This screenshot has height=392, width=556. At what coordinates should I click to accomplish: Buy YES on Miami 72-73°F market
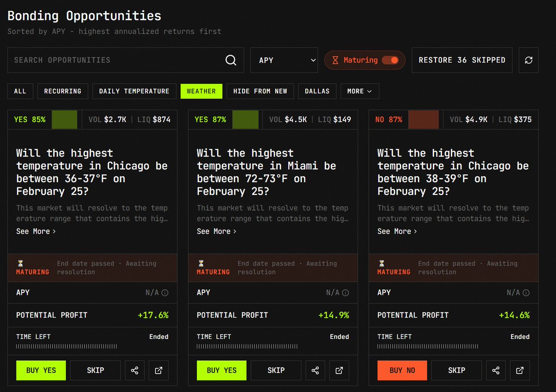coord(221,370)
